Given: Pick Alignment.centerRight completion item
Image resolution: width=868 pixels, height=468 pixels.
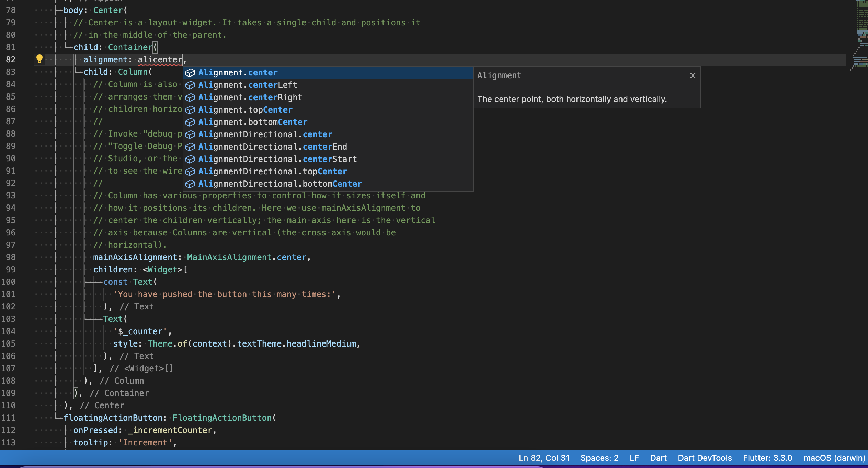Looking at the screenshot, I should (250, 97).
